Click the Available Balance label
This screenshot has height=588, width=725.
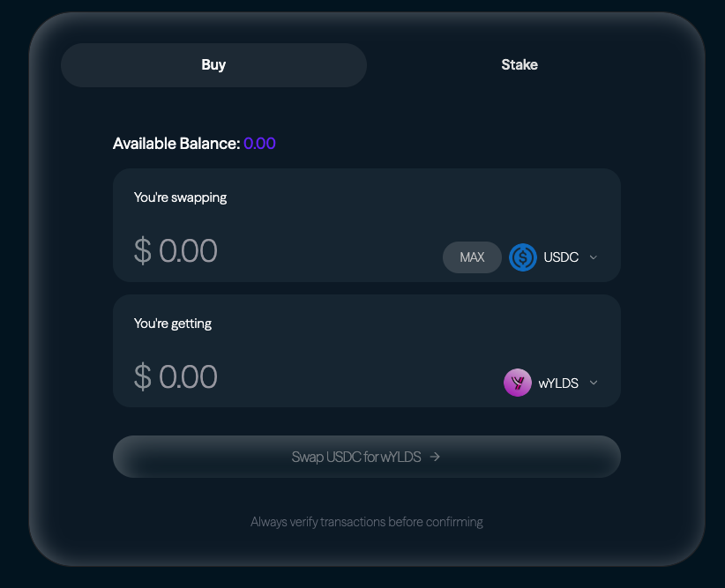176,144
